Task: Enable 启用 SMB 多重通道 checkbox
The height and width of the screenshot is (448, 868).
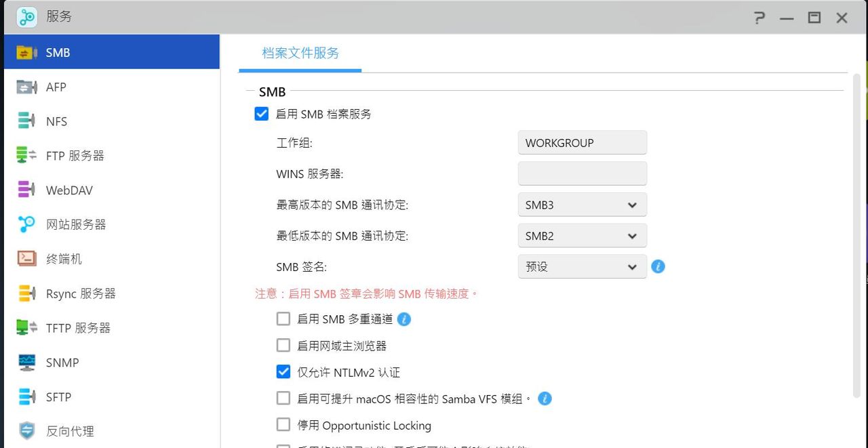Action: [x=283, y=319]
